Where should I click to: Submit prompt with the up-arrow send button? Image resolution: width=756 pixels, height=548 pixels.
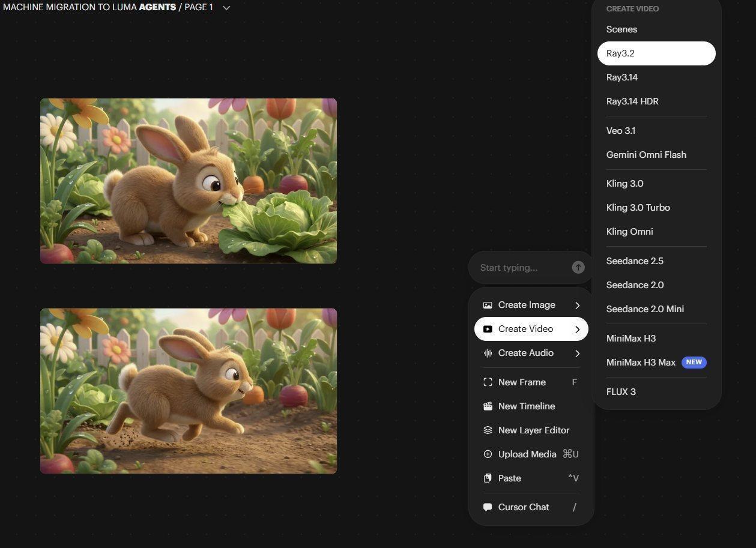pyautogui.click(x=578, y=268)
